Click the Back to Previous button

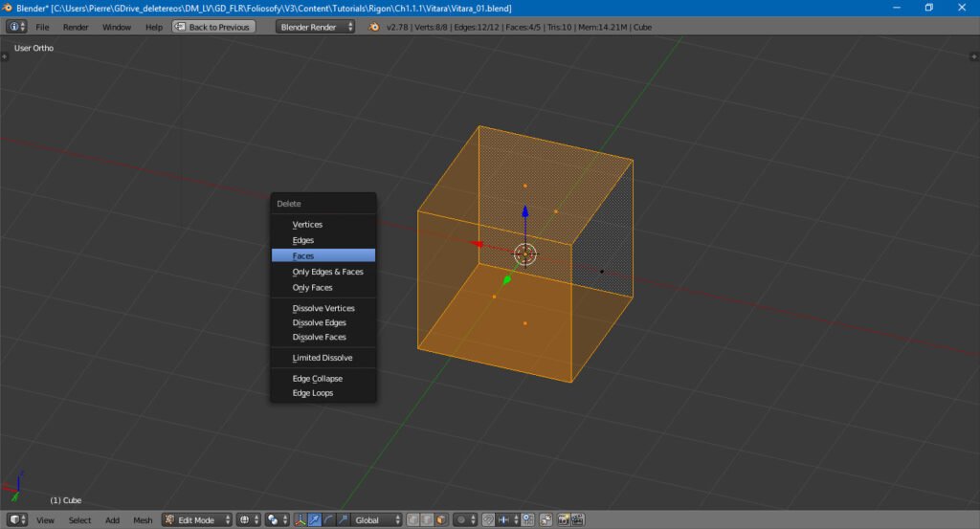(213, 27)
